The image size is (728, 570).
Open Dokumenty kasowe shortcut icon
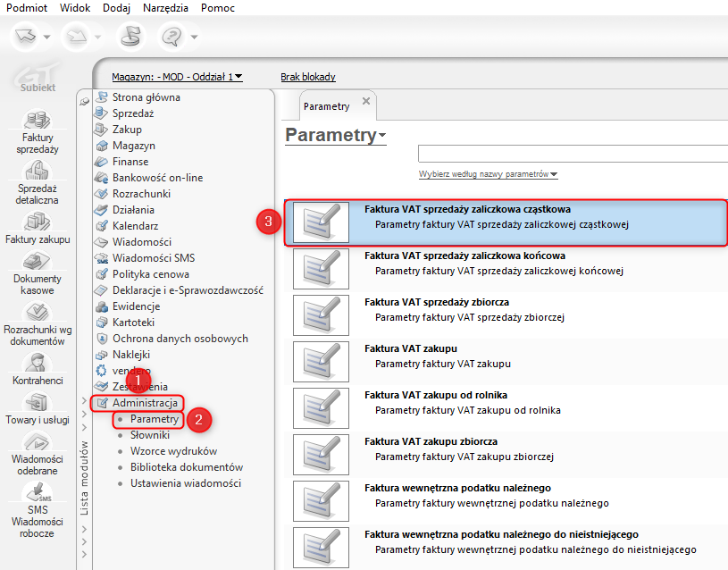38,261
